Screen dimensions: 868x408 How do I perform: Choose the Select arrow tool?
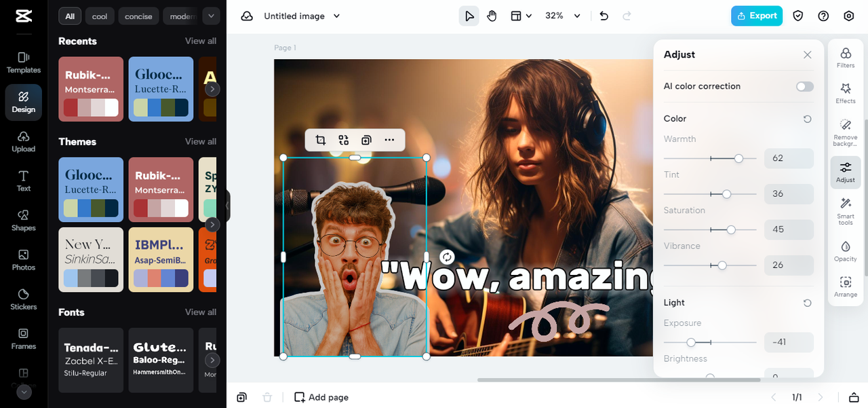(x=469, y=16)
